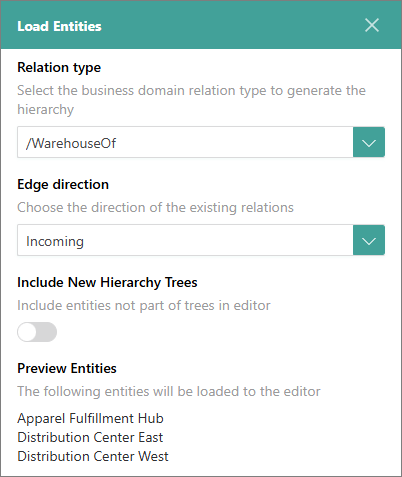Click empty teal area of the dialog header
Screen dimensions: 402x477
(x=233, y=25)
